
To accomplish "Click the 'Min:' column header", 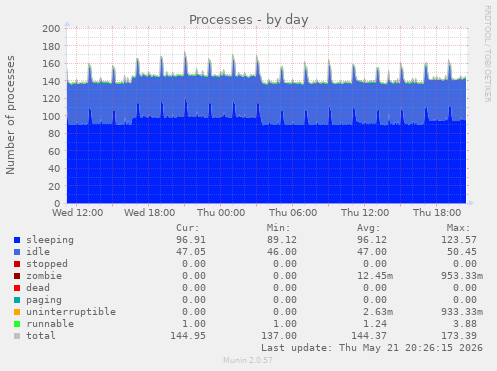I will point(278,228).
